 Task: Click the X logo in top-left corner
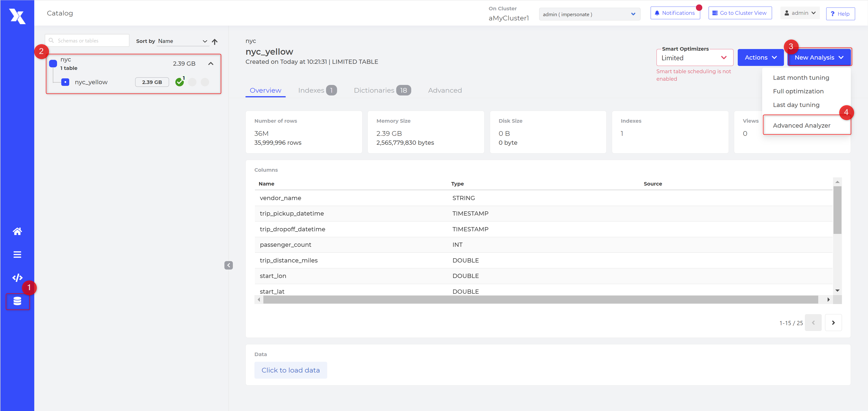tap(17, 16)
